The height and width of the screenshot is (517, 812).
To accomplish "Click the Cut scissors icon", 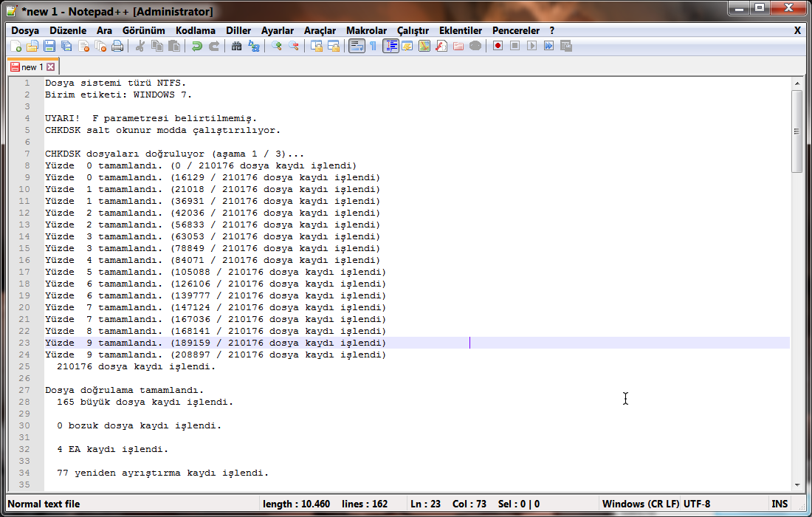I will pos(140,46).
